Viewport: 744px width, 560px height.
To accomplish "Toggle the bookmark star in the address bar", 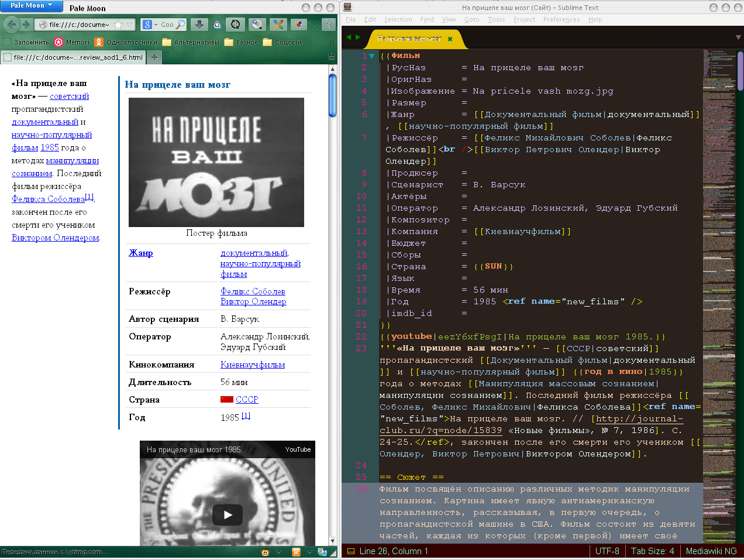I will pyautogui.click(x=118, y=25).
